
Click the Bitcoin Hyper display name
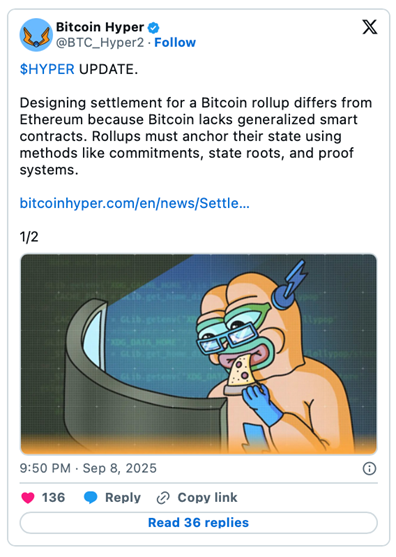tap(100, 27)
